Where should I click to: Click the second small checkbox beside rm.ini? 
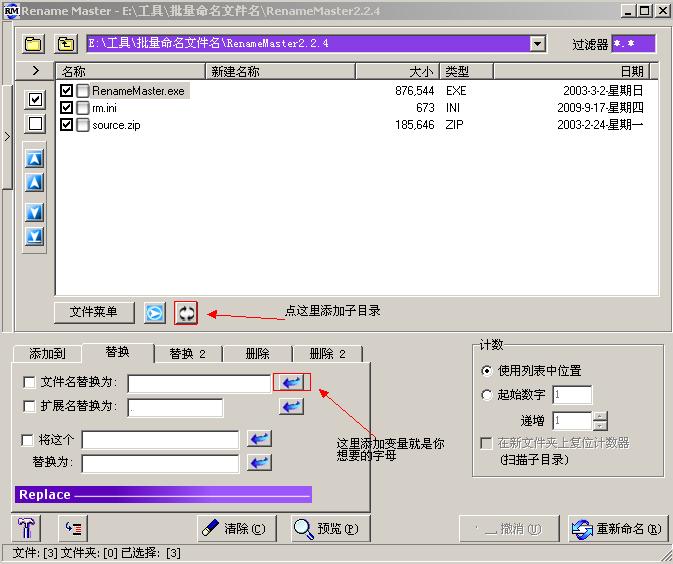82,108
